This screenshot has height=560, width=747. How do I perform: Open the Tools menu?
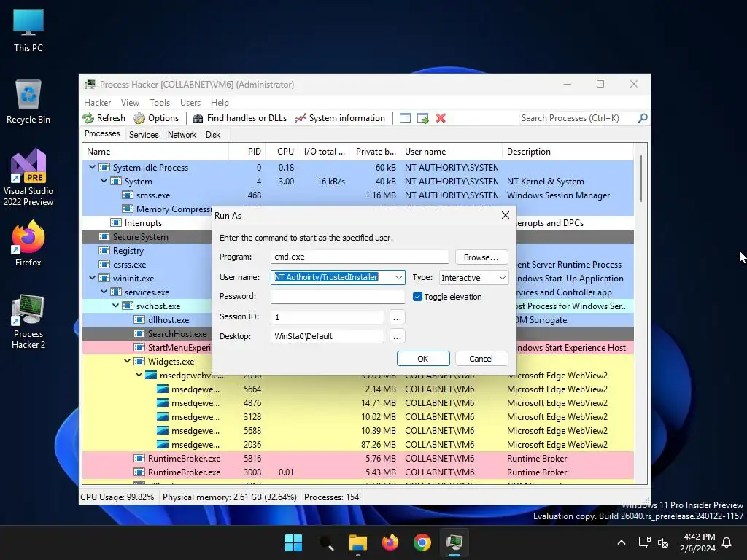coord(160,102)
